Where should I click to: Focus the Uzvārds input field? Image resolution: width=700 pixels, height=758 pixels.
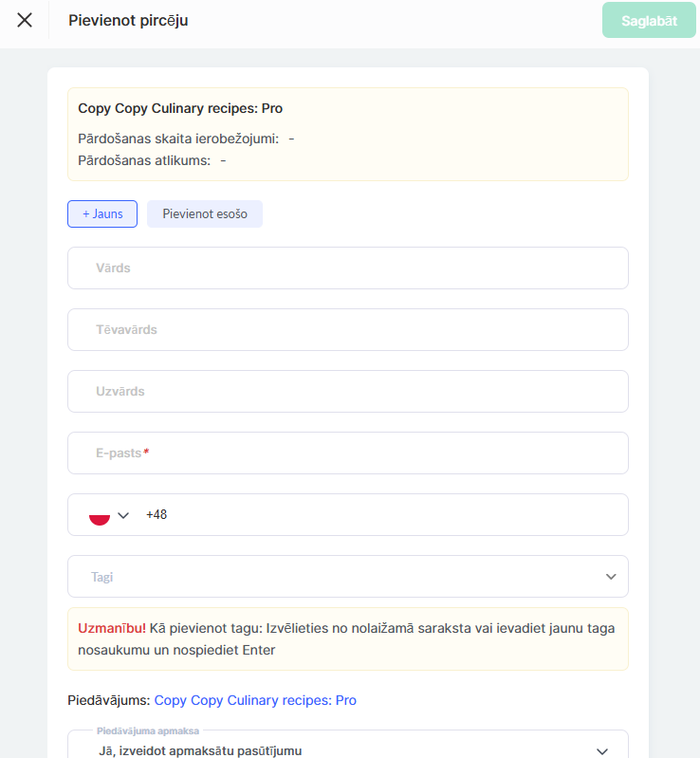coord(347,391)
